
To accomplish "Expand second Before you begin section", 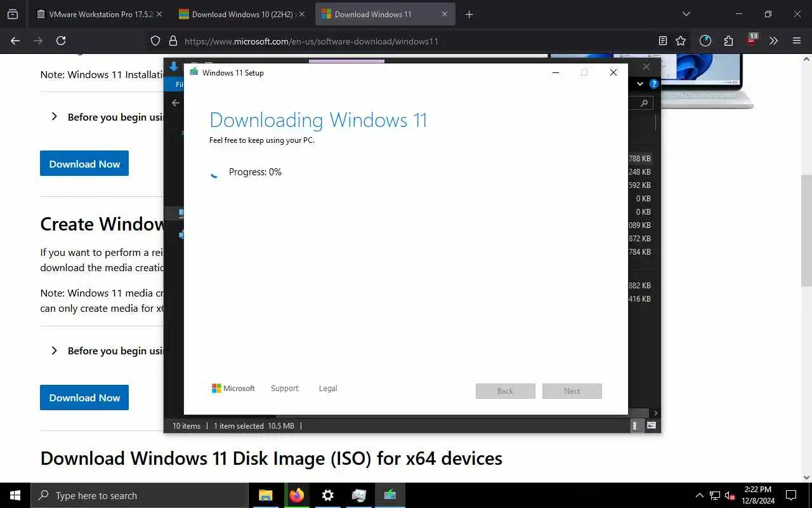I will click(55, 351).
